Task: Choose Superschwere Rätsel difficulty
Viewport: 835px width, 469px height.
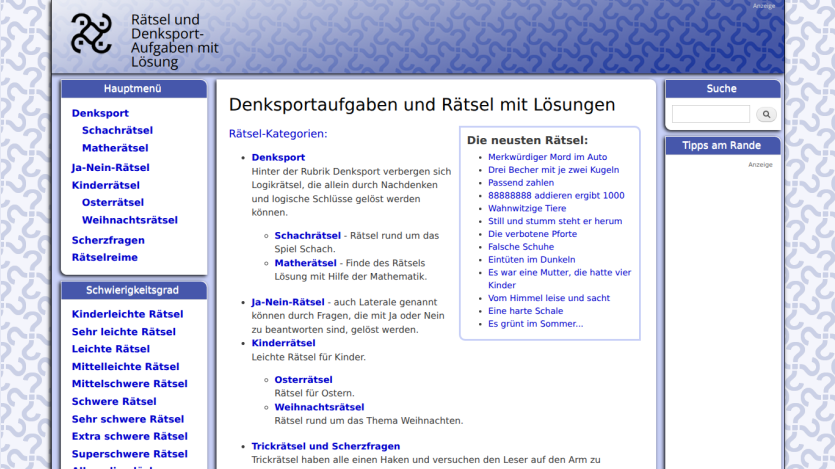Action: (129, 454)
